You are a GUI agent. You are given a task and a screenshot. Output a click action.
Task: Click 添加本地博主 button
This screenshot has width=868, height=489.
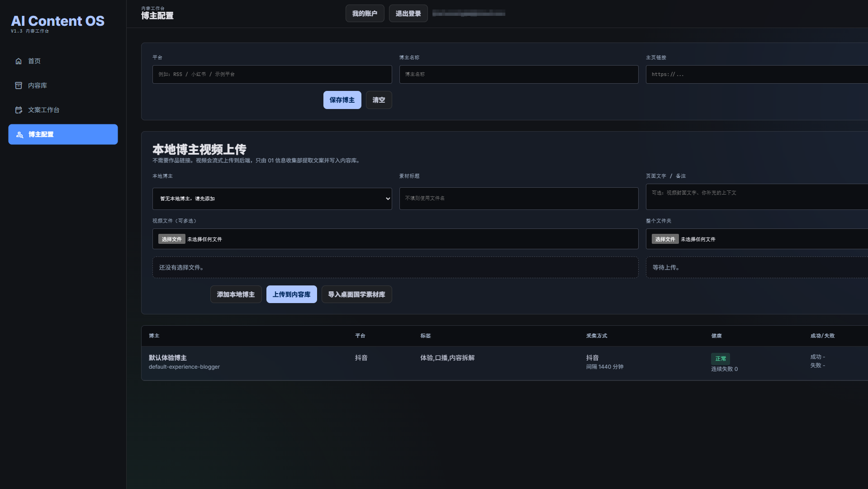(x=236, y=294)
